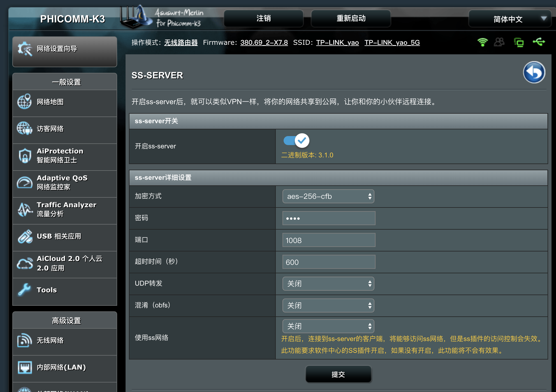
Task: Open the 加密方式 aes-256-cfb dropdown
Action: [328, 196]
